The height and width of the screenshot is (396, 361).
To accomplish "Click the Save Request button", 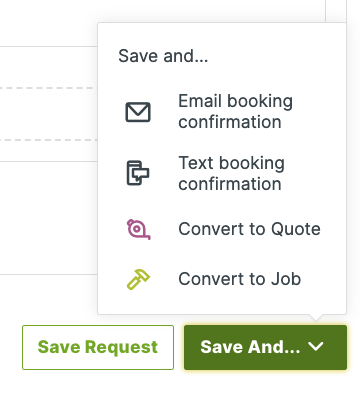I will coord(98,347).
